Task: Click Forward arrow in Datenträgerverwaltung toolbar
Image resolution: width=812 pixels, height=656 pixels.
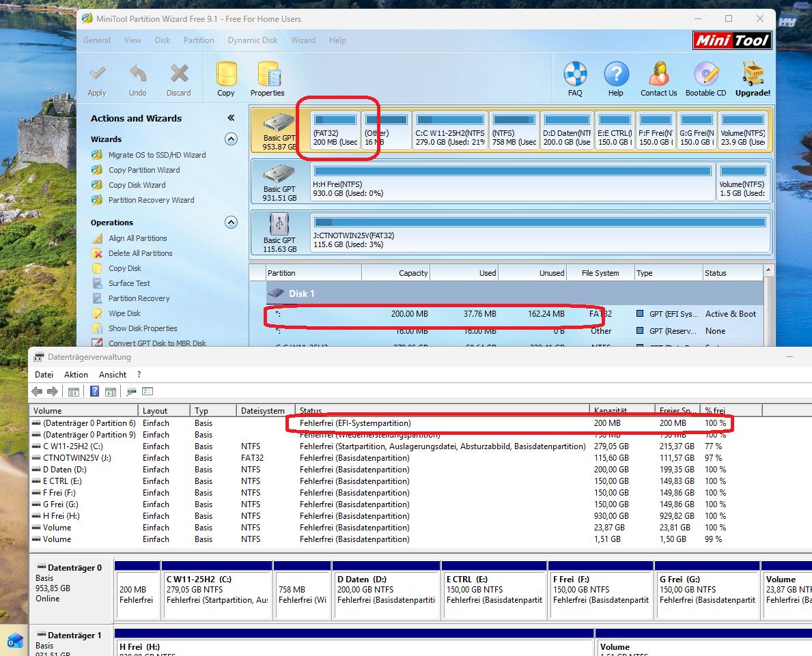Action: 53,391
